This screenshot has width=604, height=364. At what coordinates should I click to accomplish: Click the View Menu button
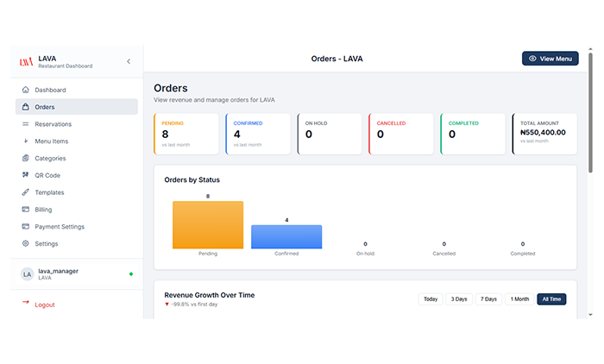click(551, 59)
